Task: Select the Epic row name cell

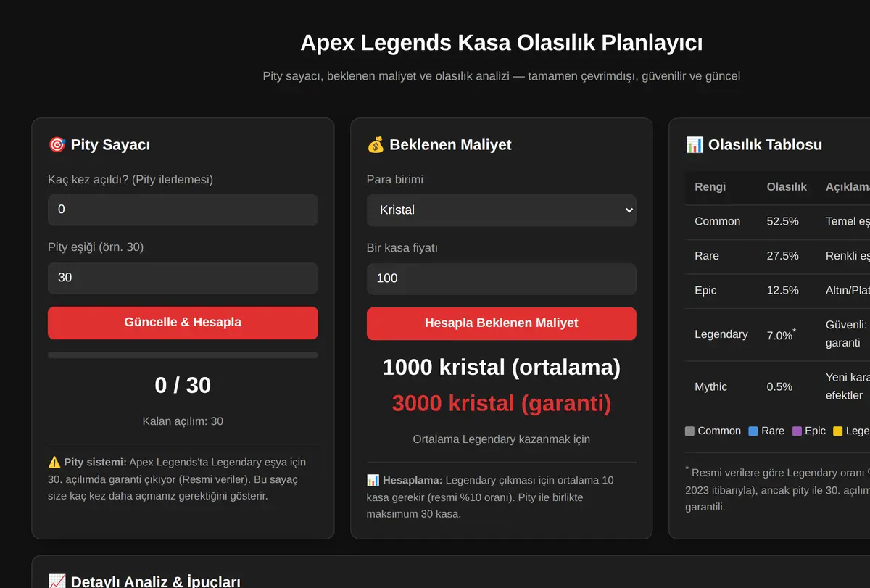Action: point(705,290)
